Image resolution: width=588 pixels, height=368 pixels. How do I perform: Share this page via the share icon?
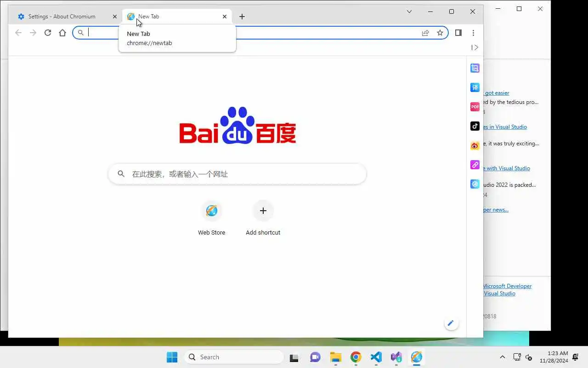click(x=425, y=33)
